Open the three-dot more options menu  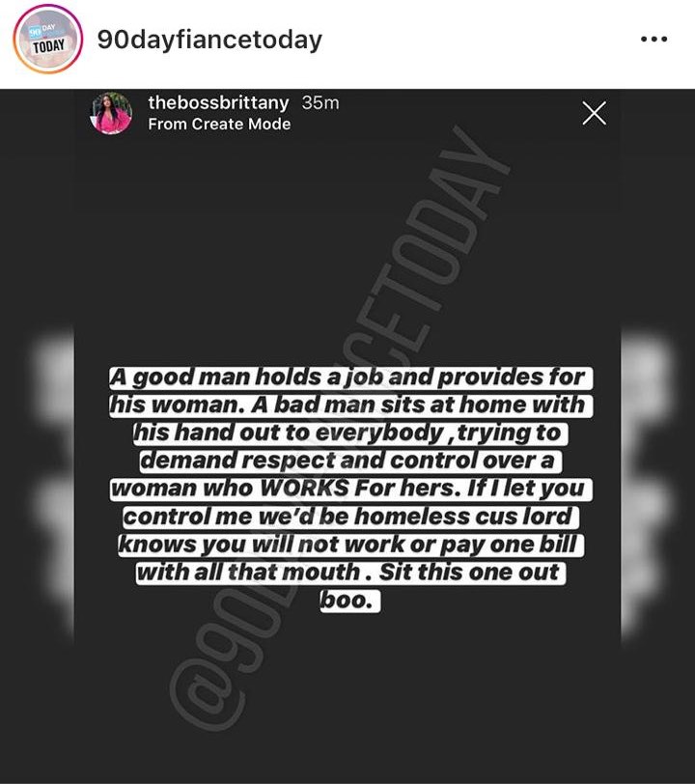pos(654,39)
